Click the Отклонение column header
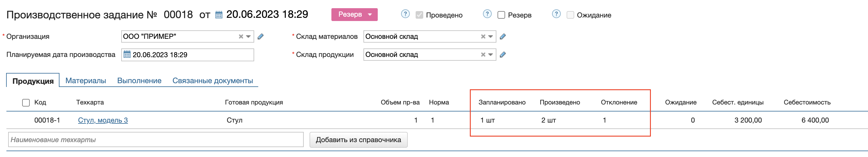This screenshot has width=868, height=157. tap(619, 102)
